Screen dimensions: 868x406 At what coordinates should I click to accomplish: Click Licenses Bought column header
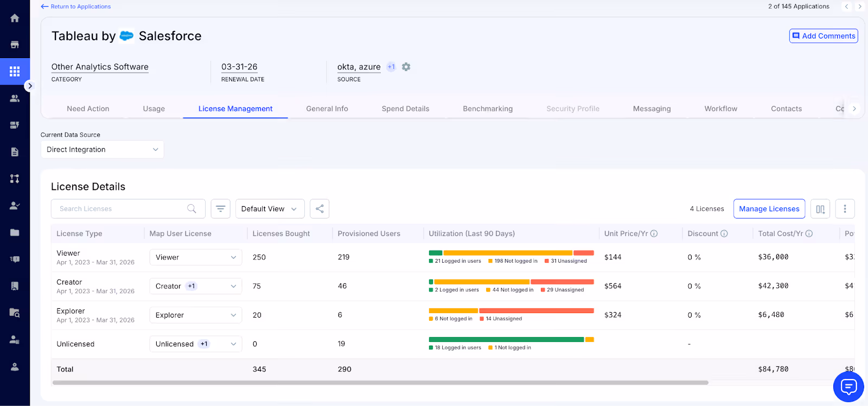tap(281, 233)
